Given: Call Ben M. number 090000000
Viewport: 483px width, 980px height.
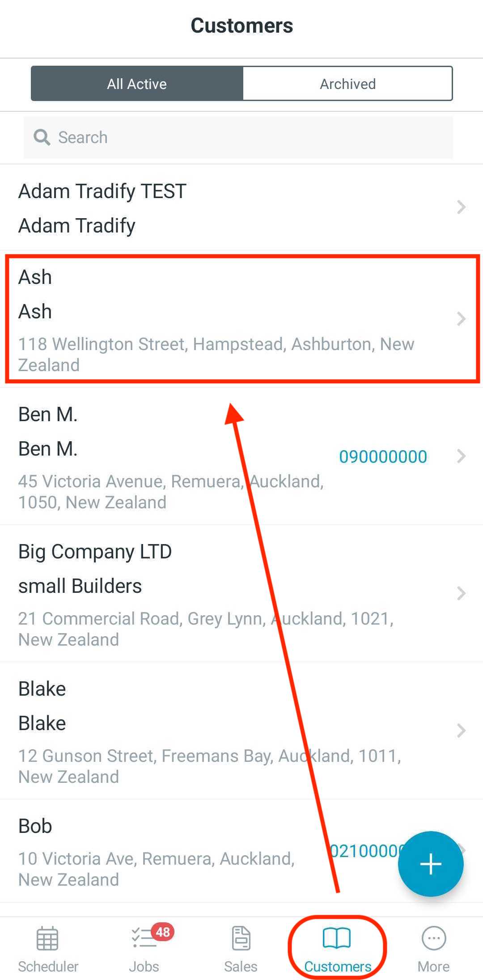Looking at the screenshot, I should coord(383,456).
